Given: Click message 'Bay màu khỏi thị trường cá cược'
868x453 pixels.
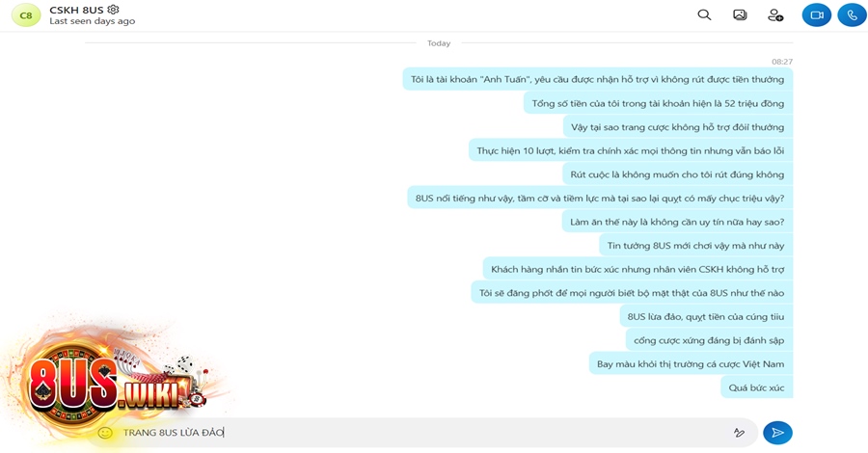Looking at the screenshot, I should coord(691,364).
